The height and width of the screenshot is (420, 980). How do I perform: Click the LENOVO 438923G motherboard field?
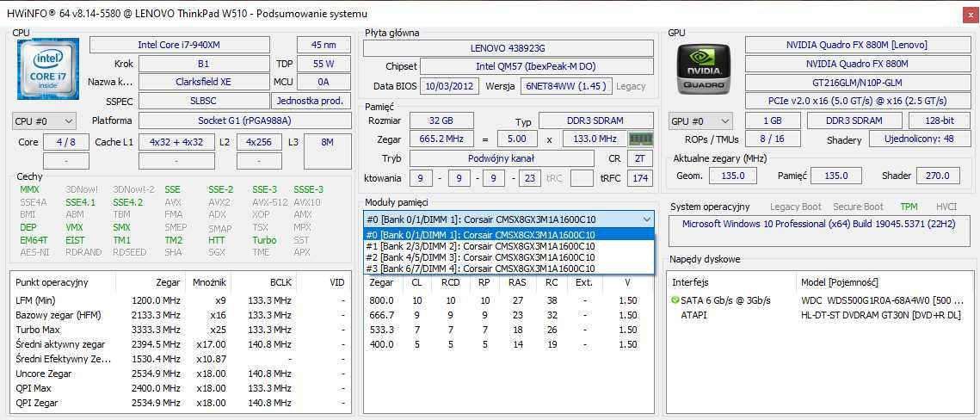508,48
